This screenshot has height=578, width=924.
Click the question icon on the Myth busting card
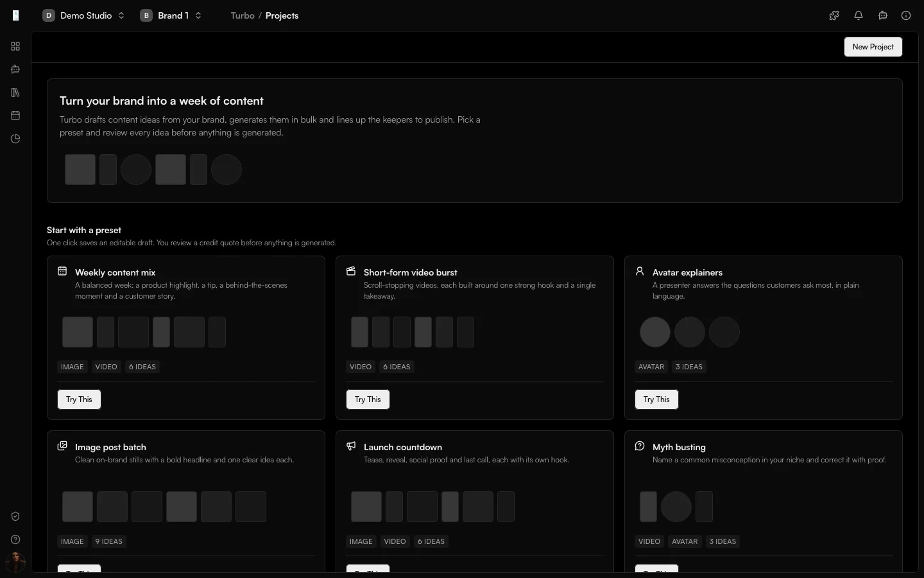pyautogui.click(x=640, y=446)
